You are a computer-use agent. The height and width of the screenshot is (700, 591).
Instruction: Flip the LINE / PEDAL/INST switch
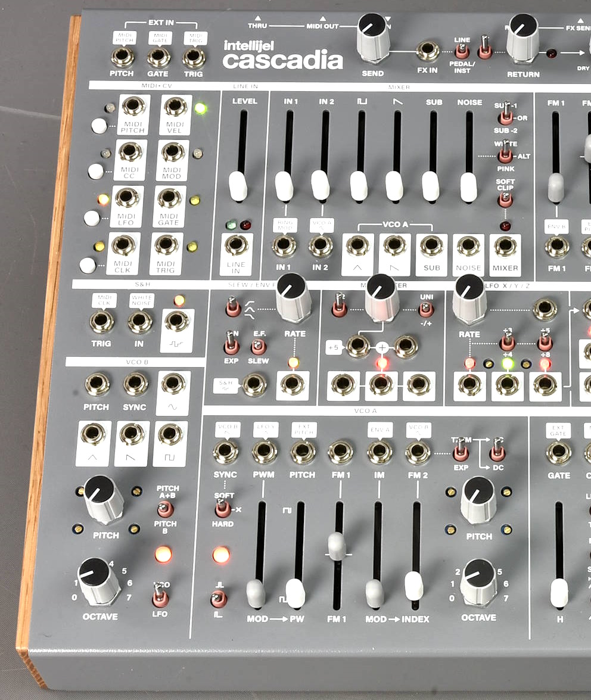coord(486,50)
